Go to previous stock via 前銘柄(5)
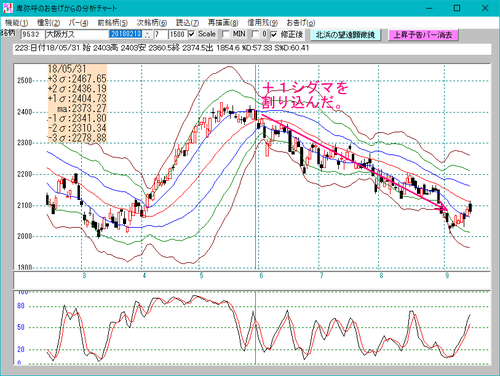 point(112,23)
